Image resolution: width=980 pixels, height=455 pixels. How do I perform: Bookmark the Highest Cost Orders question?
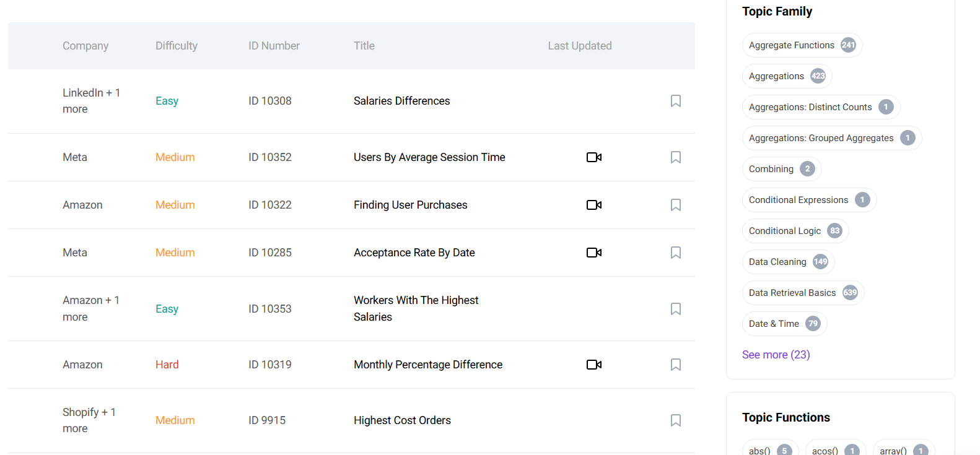[675, 420]
